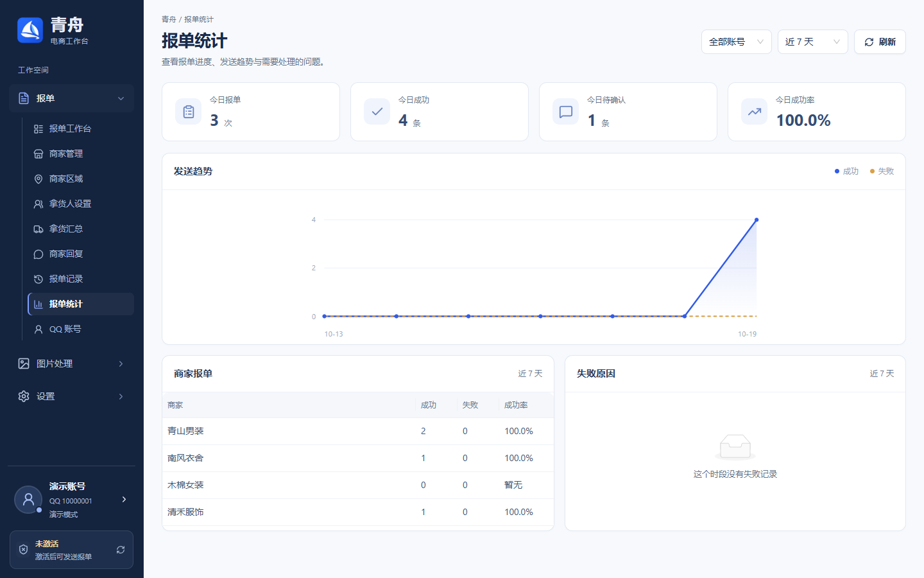Image resolution: width=924 pixels, height=578 pixels.
Task: Click the 暂无 value in 木棉女装 row
Action: pos(513,485)
